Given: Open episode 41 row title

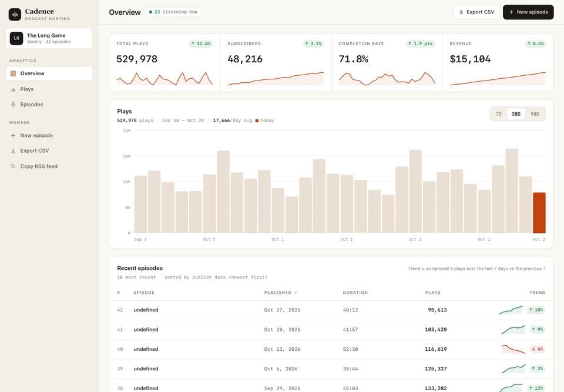Looking at the screenshot, I should click(146, 329).
